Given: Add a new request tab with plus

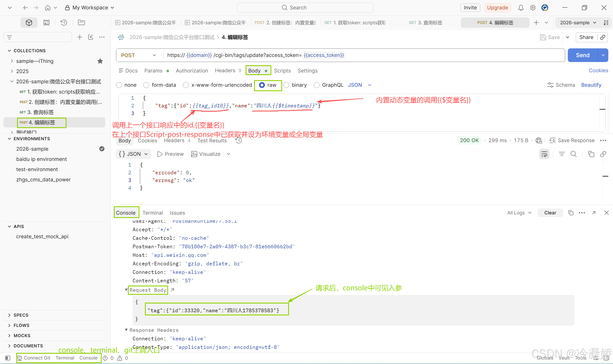Looking at the screenshot, I should pyautogui.click(x=536, y=23).
